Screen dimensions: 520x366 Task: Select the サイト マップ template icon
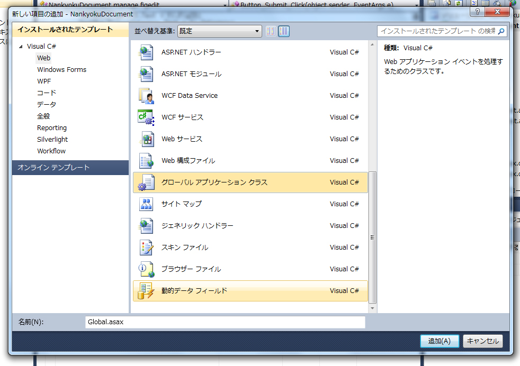[x=146, y=204]
